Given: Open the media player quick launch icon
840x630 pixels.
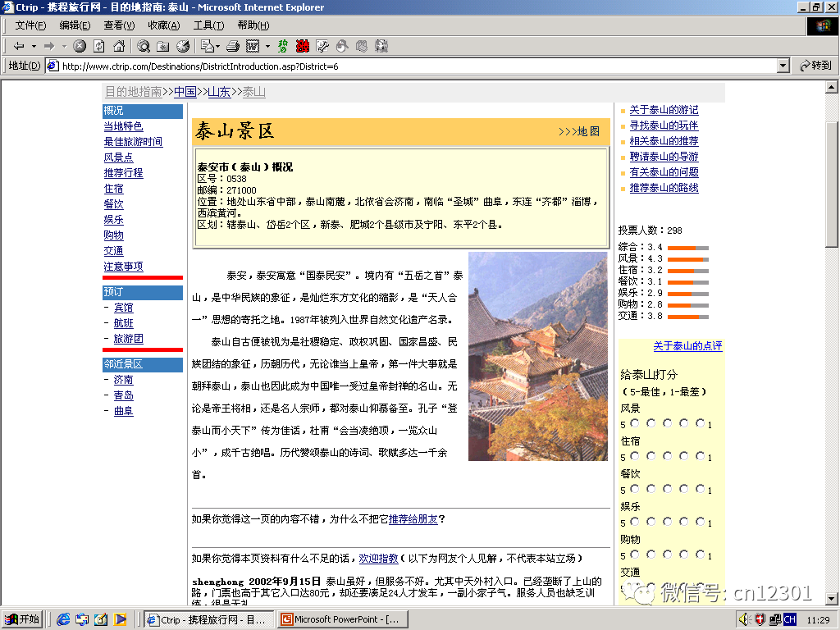Looking at the screenshot, I should 120,619.
